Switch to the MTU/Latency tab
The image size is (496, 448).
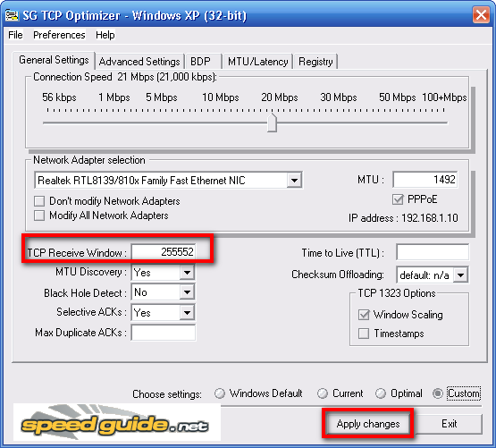[x=257, y=62]
